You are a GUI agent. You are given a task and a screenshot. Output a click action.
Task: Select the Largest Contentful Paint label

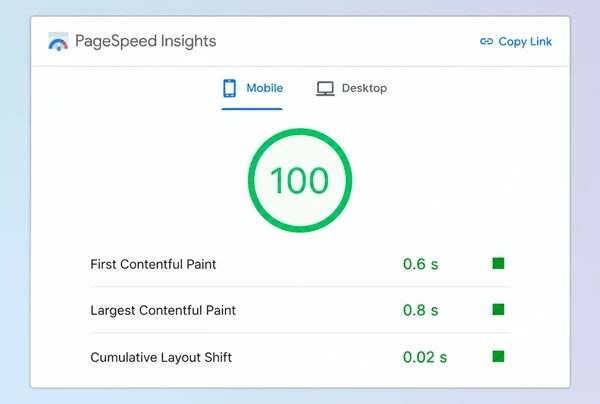[163, 310]
